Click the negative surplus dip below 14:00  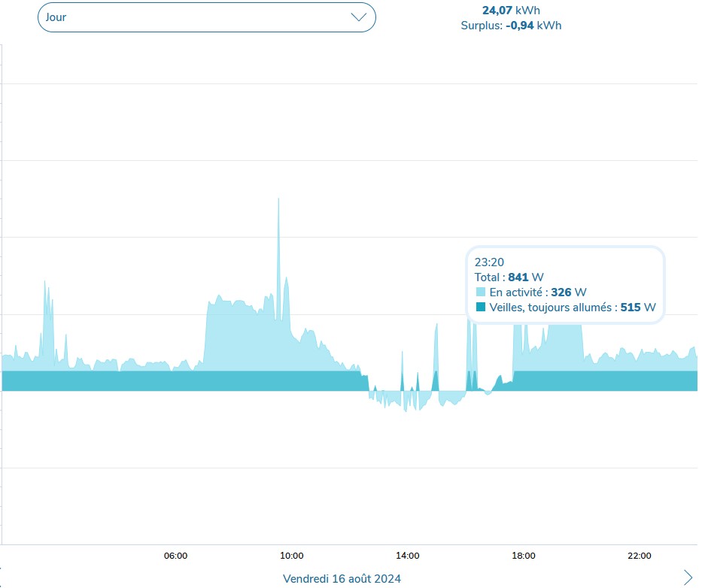point(406,402)
